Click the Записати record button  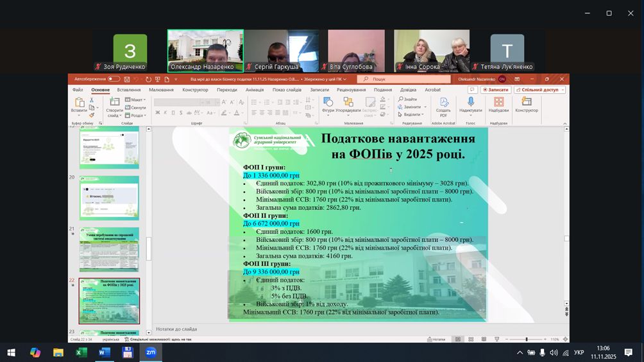tap(495, 90)
